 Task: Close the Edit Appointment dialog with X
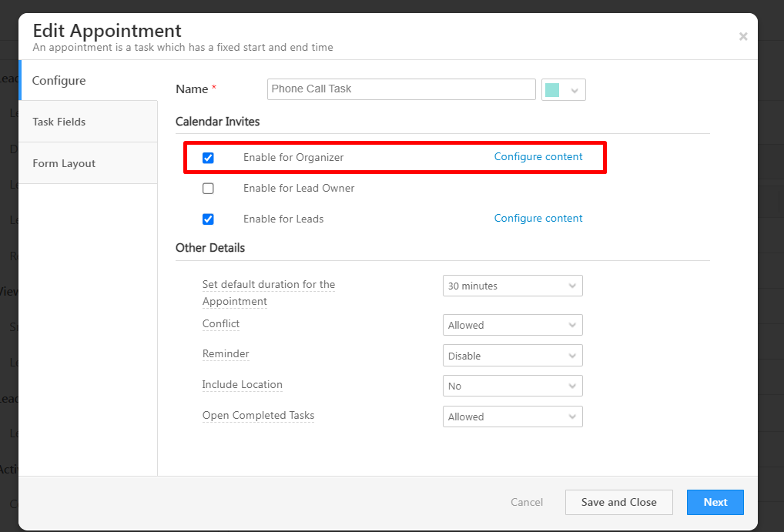(742, 36)
